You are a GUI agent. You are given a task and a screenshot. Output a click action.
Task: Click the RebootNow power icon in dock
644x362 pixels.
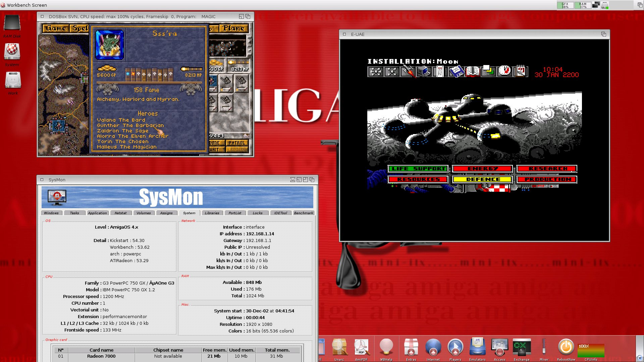[566, 350]
